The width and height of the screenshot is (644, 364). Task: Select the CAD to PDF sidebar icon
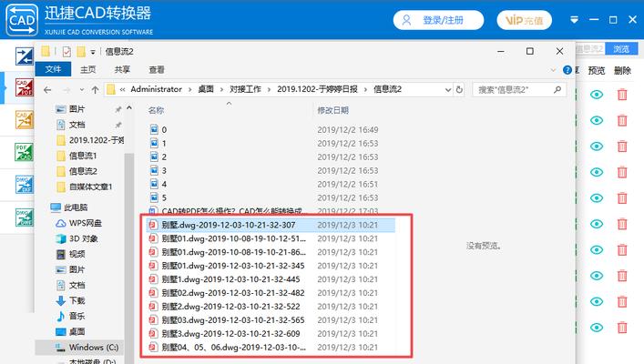tap(24, 87)
